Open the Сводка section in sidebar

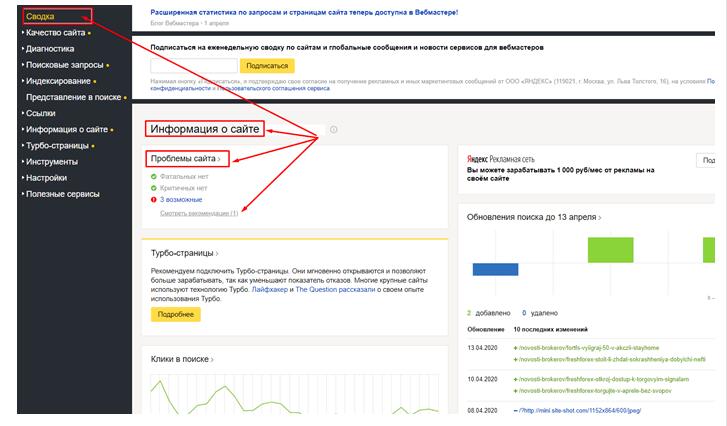click(x=40, y=17)
